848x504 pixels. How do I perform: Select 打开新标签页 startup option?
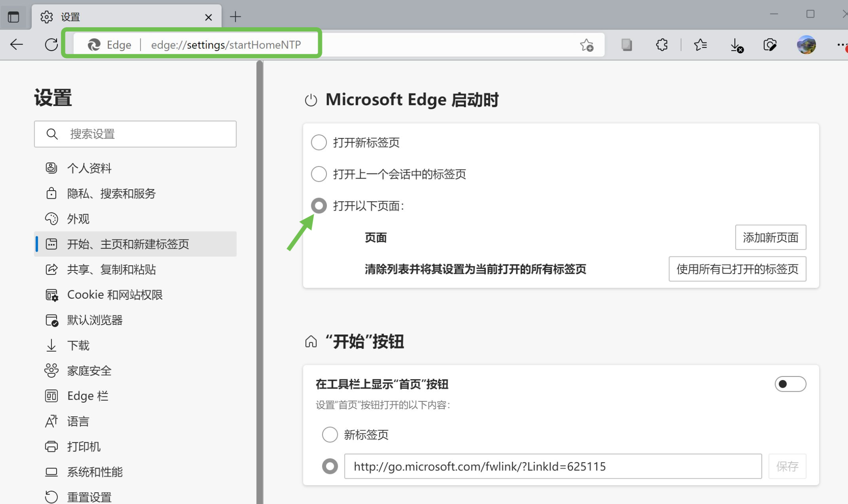pyautogui.click(x=319, y=142)
